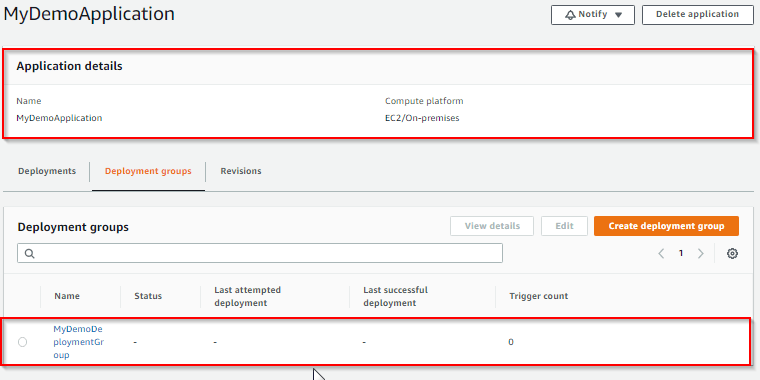Image resolution: width=760 pixels, height=380 pixels.
Task: Click the Edit button for deployment groups
Action: (x=565, y=226)
